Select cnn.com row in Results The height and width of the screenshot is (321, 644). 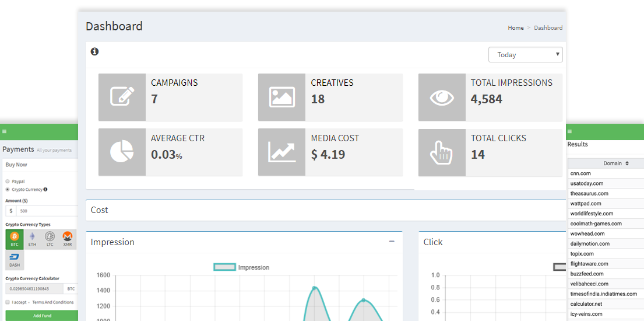click(x=606, y=174)
